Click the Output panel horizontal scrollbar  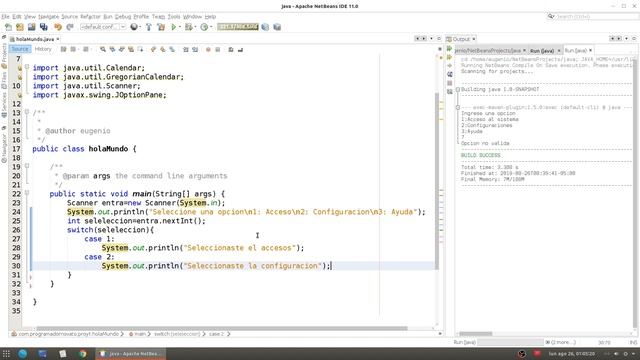tap(476, 333)
